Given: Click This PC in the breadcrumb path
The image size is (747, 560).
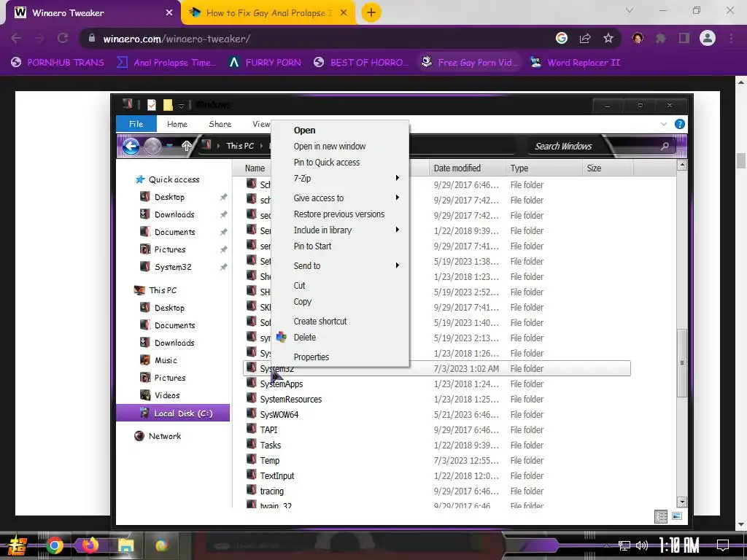Looking at the screenshot, I should point(240,146).
